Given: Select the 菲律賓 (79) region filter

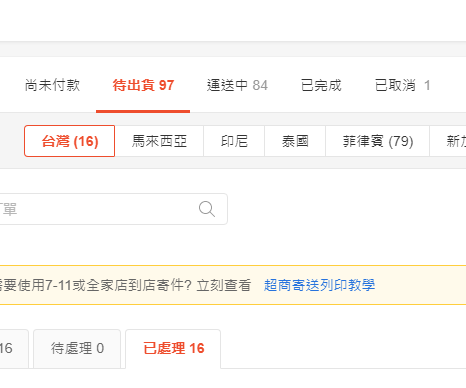Looking at the screenshot, I should tap(378, 141).
